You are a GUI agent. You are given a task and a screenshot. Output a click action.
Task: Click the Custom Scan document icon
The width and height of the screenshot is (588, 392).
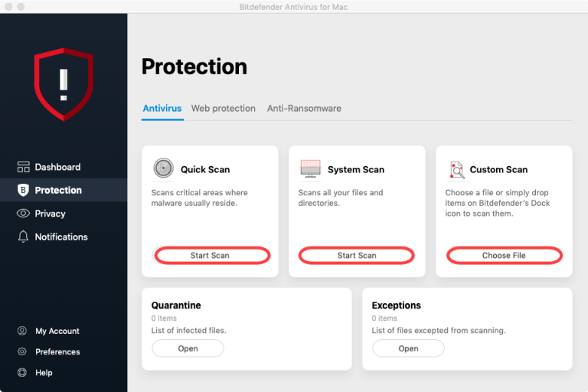(457, 170)
